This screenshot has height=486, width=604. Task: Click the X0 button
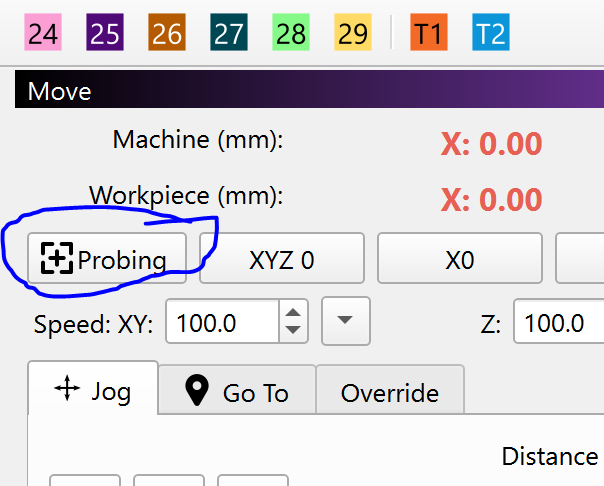point(459,260)
